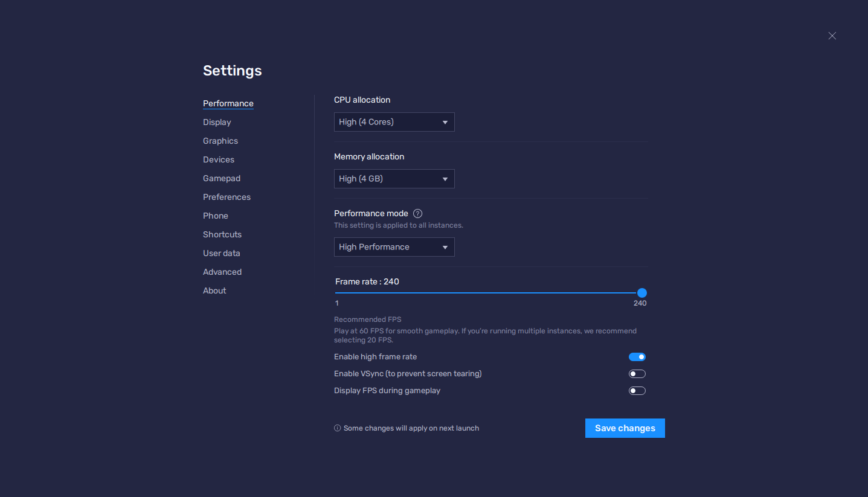Screen dimensions: 868x497
Task: Expand the Memory allocation dropdown
Action: coord(394,179)
